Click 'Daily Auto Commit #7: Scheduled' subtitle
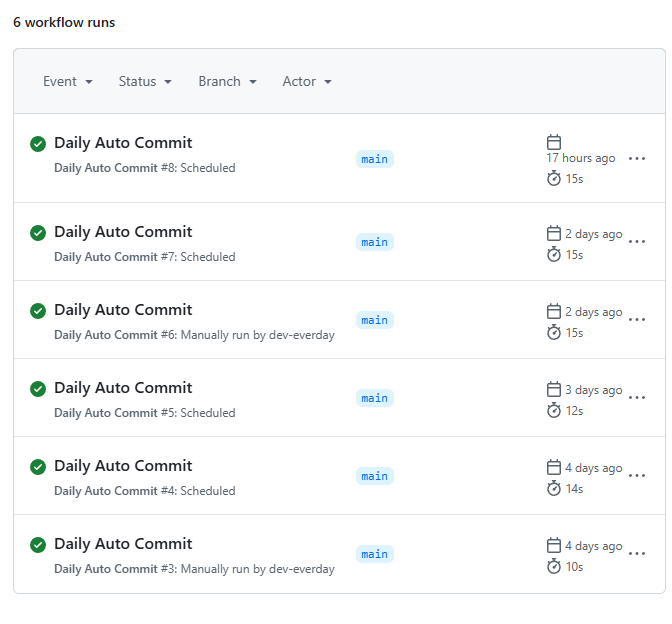672x624 pixels. 144,257
